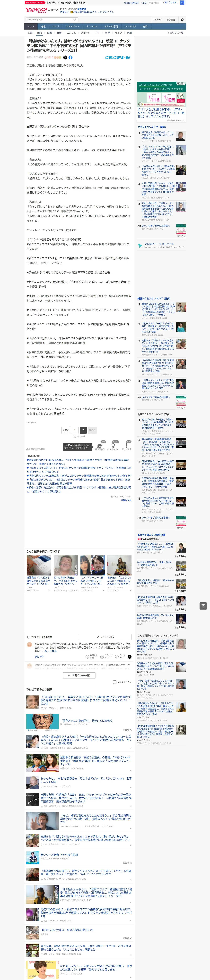Select the エンタメ category

pos(71,33)
